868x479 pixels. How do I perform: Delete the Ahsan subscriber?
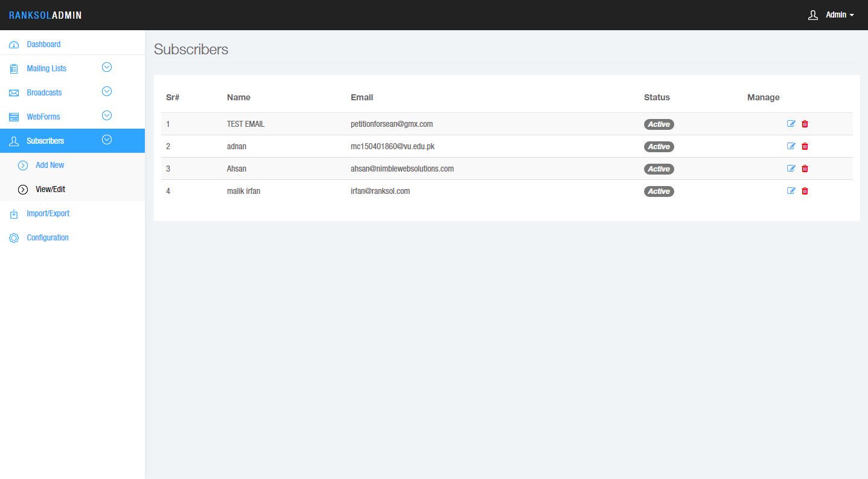click(x=805, y=169)
